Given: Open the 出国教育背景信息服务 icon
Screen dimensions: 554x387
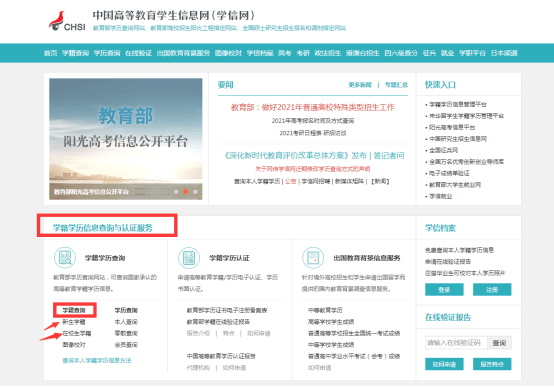Looking at the screenshot, I should [313, 258].
